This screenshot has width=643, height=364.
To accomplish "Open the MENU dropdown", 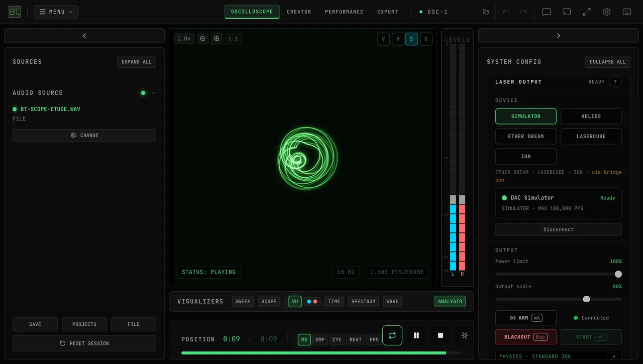I will tap(56, 12).
